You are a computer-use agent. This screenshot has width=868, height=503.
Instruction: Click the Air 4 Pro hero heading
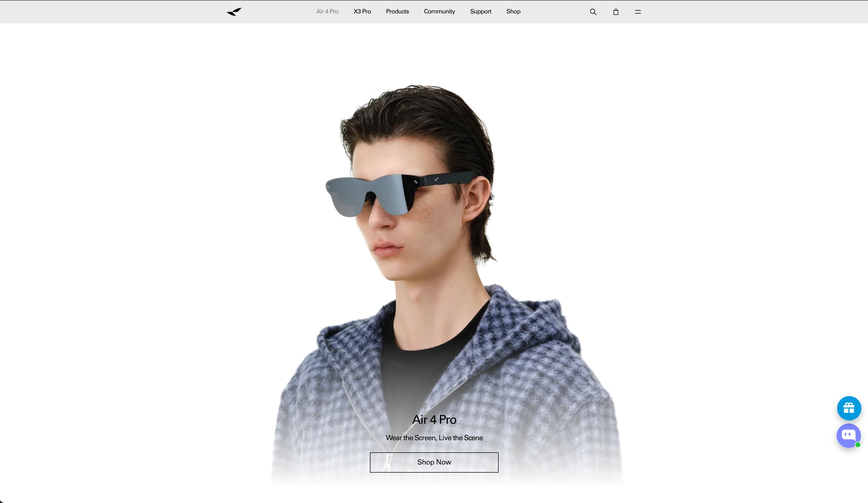[x=434, y=419]
